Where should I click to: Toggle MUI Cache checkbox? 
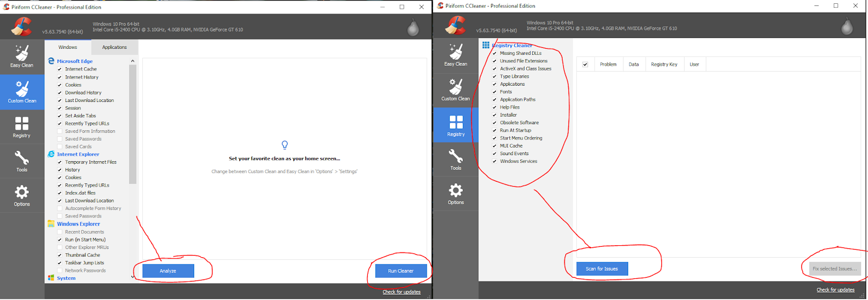(x=494, y=146)
